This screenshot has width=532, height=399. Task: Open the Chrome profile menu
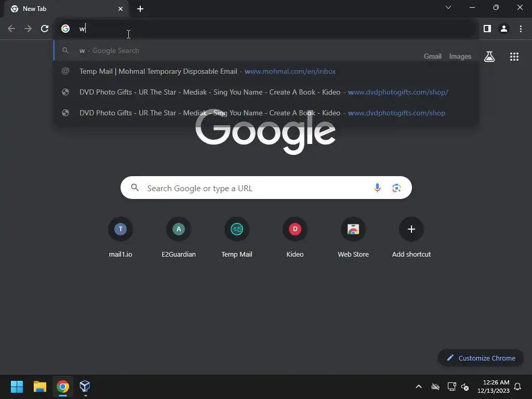click(x=504, y=29)
